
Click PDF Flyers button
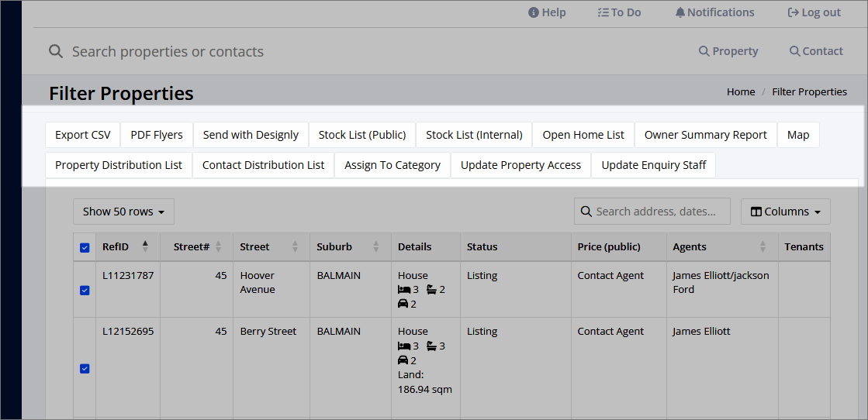157,135
